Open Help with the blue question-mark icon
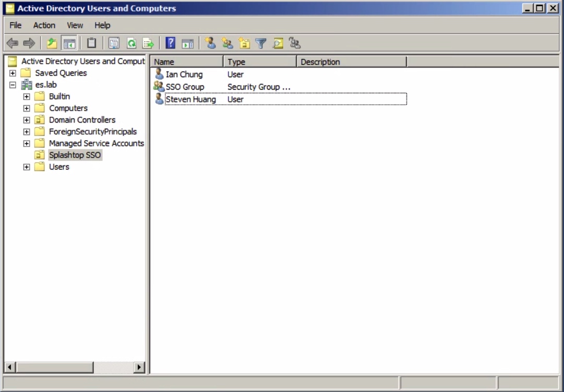Image resolution: width=564 pixels, height=392 pixels. (x=170, y=43)
